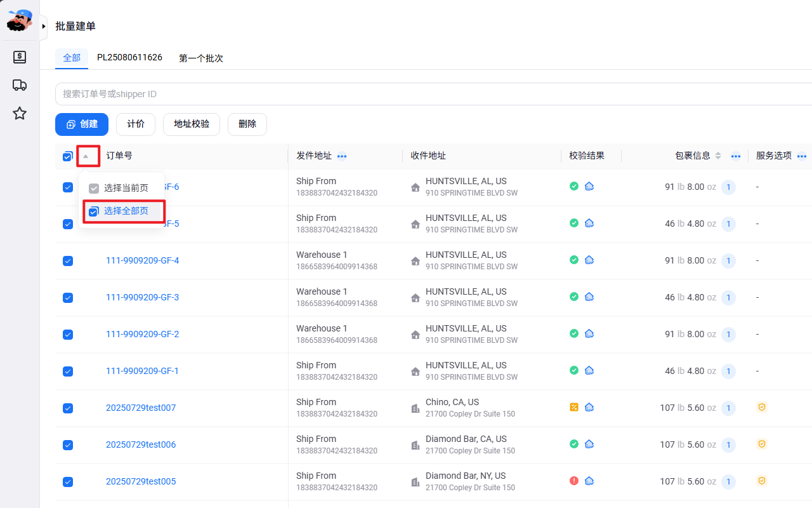Click gray home icon in 111-9909209-GF-1 row

[x=416, y=371]
